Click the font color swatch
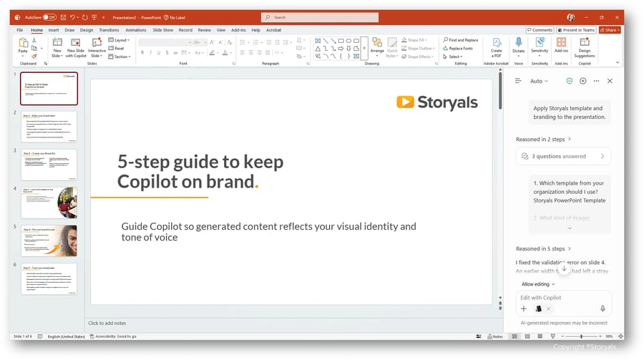Image resolution: width=644 pixels, height=360 pixels. (x=225, y=52)
